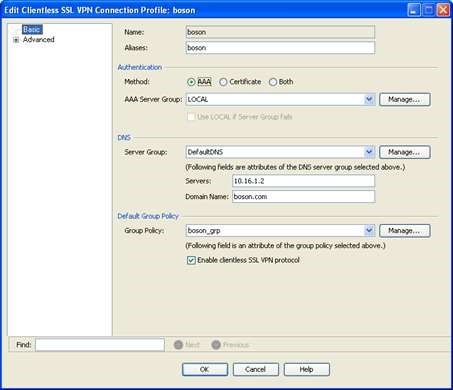This screenshot has width=453, height=390.
Task: Toggle Enable clientless SSL VPN protocol checkbox
Action: tap(191, 260)
